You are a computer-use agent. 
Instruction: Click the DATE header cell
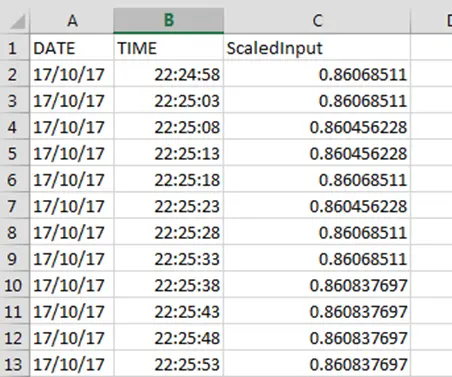72,48
